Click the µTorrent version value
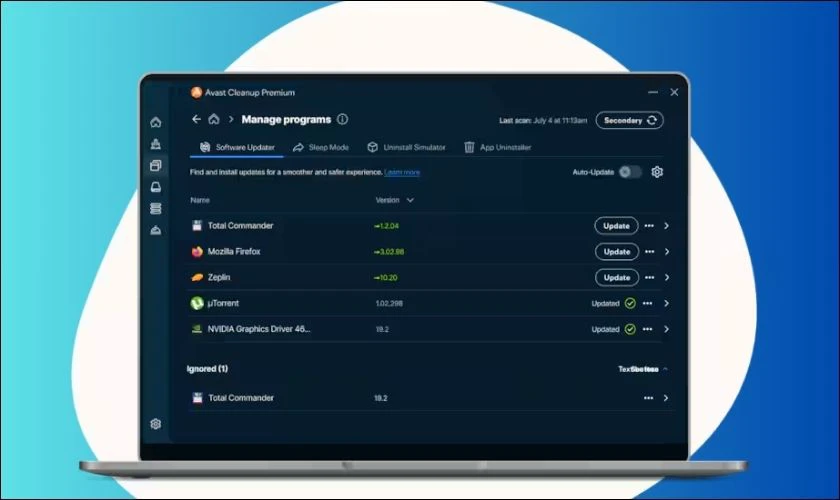The height and width of the screenshot is (500, 840). pos(389,303)
